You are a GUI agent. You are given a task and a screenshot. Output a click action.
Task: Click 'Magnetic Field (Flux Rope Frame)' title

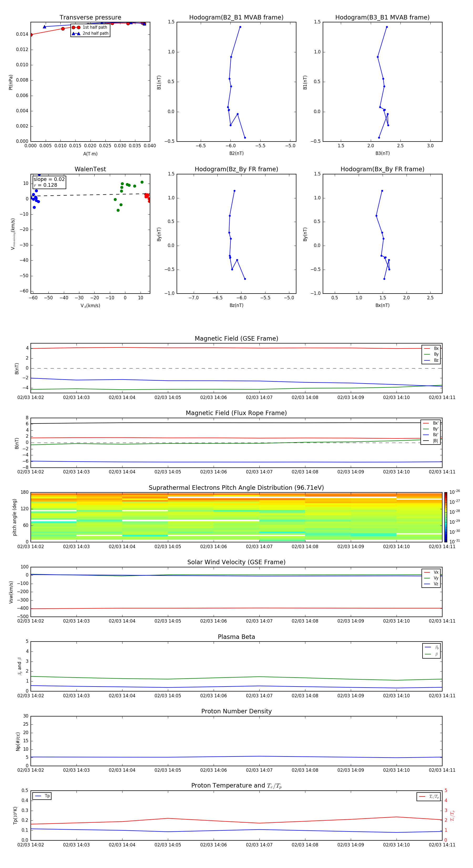click(x=236, y=413)
